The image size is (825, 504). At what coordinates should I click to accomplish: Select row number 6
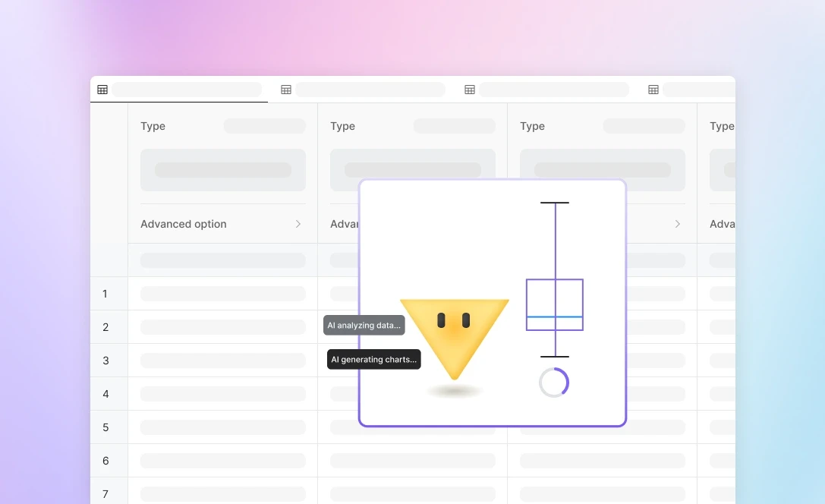point(105,461)
